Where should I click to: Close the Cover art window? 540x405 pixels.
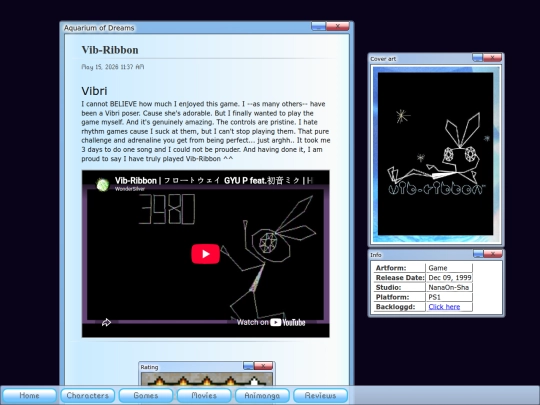pyautogui.click(x=492, y=58)
